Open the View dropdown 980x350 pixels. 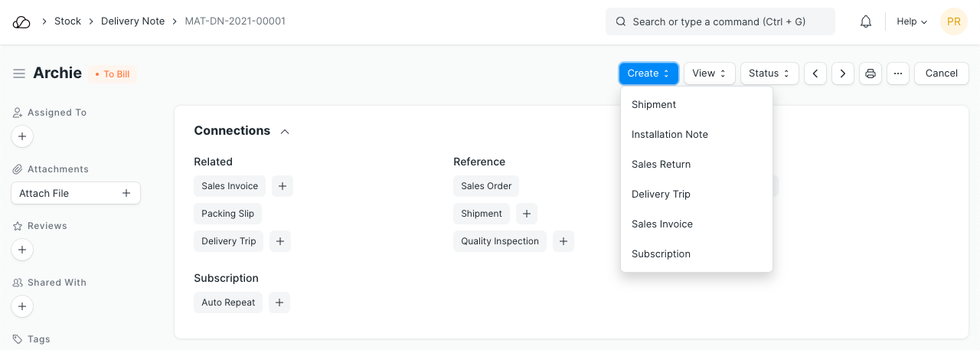(x=709, y=74)
